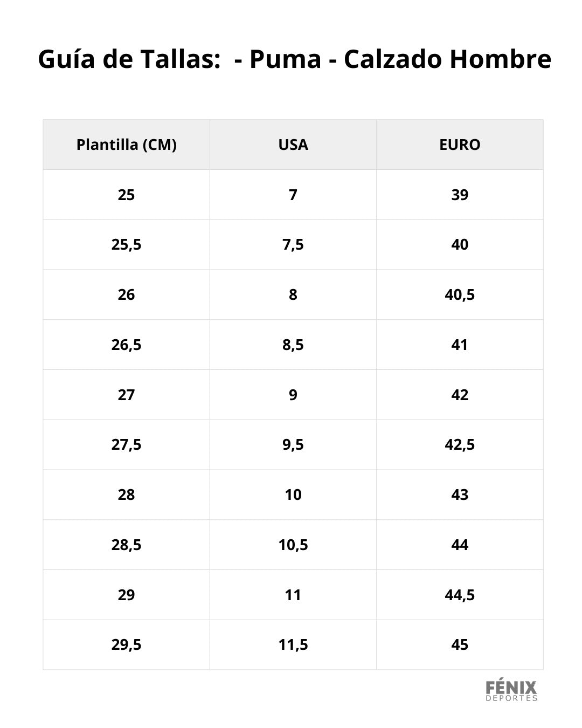Click the Fénix Deportes logo
The height and width of the screenshot is (728, 582).
click(x=511, y=691)
